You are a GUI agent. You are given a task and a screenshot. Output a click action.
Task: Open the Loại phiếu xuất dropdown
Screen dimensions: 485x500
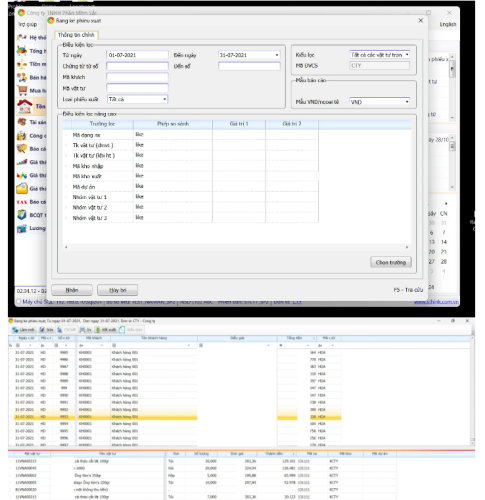(x=164, y=99)
